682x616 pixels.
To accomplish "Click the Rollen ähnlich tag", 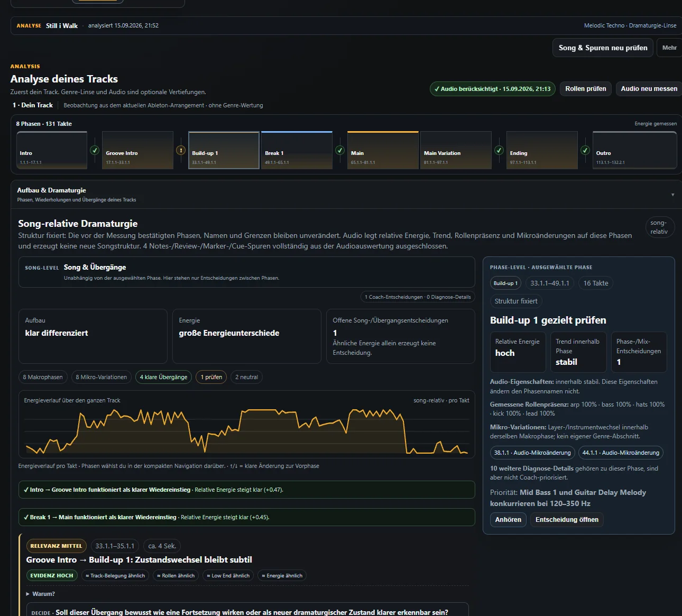I will tap(176, 575).
